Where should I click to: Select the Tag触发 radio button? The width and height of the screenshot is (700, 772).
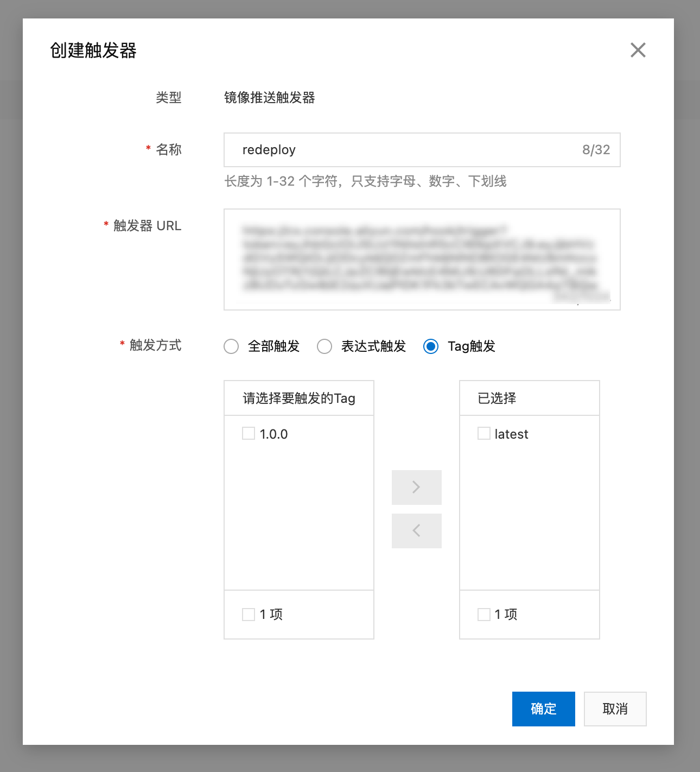pyautogui.click(x=431, y=346)
